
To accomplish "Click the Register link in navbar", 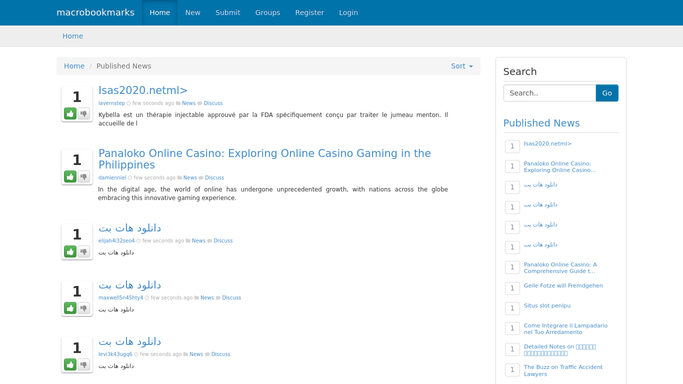I will [x=309, y=13].
